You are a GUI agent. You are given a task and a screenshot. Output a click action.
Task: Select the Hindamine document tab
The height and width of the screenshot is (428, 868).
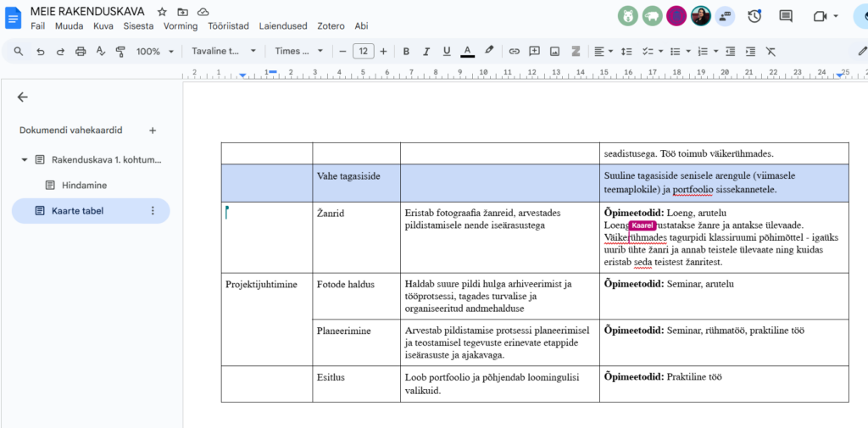[x=83, y=185]
